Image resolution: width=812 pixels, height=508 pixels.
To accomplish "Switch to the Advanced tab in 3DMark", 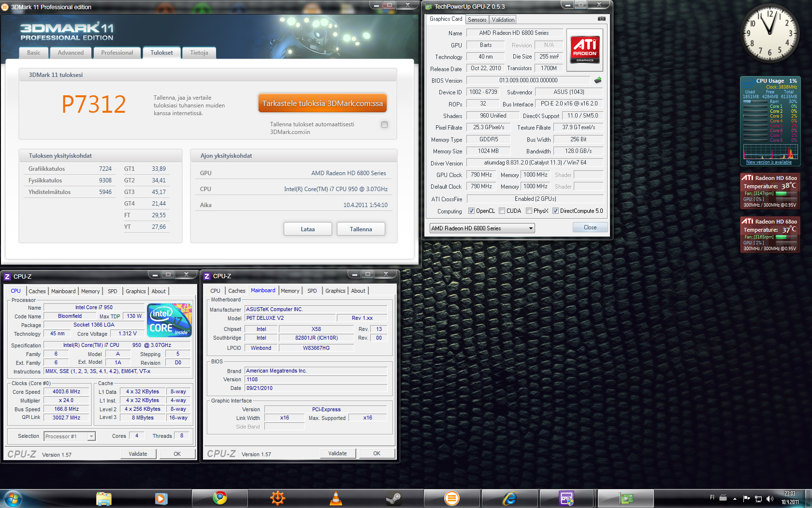I will [x=71, y=53].
